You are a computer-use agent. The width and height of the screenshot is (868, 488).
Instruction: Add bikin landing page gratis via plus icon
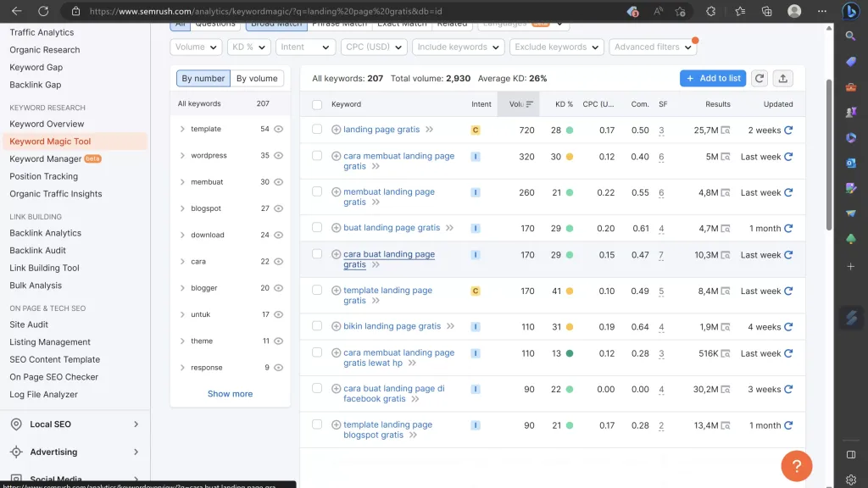point(336,326)
